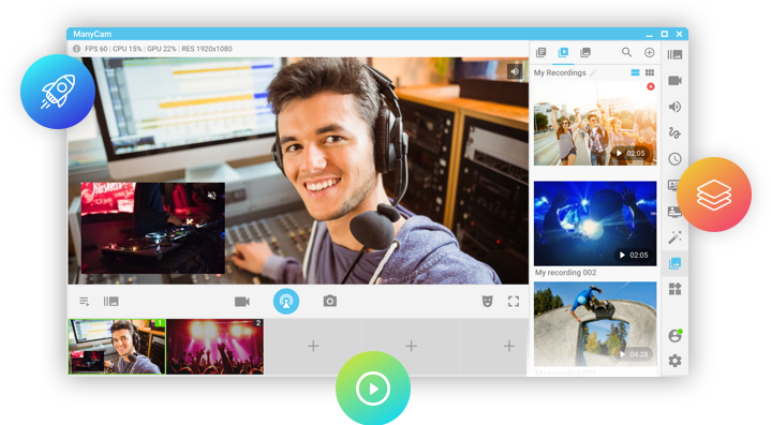The width and height of the screenshot is (771, 425).
Task: Select the Draw tool in the sidebar
Action: (675, 133)
